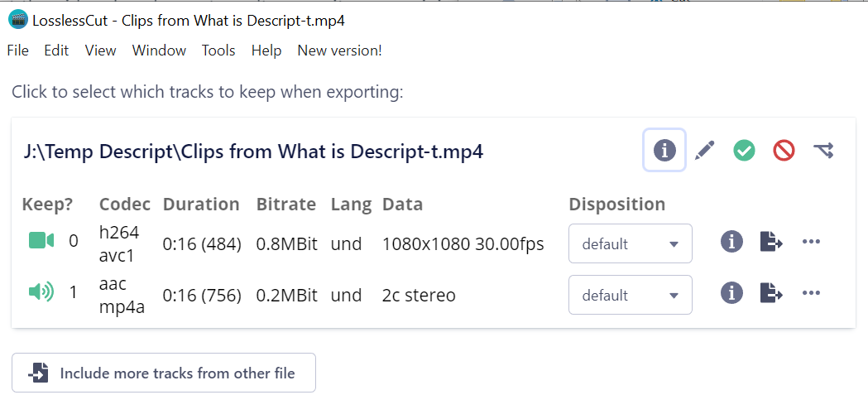Screen dimensions: 868x419
Task: Click the pencil edit icon for file
Action: [x=704, y=150]
